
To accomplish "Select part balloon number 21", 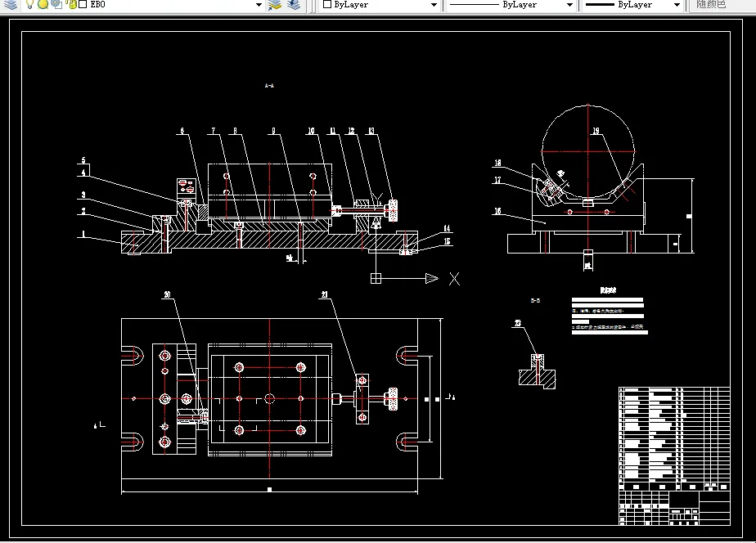I will [x=325, y=294].
